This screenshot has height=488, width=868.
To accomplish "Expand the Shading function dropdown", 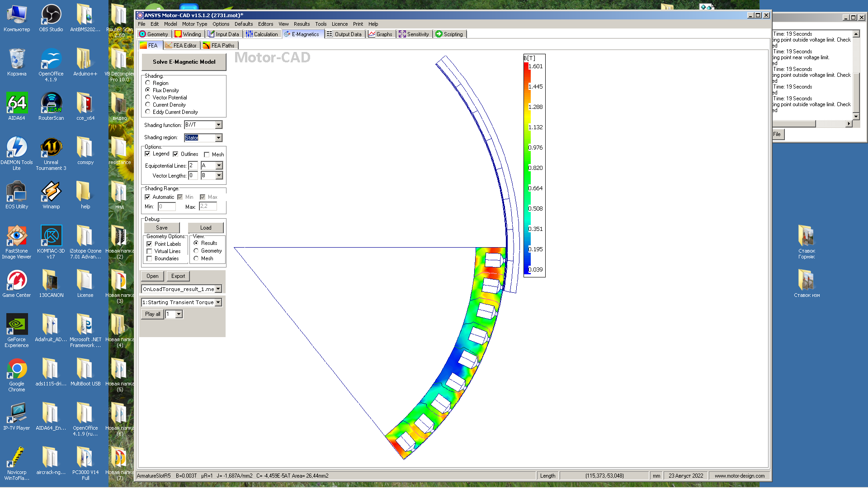I will [x=219, y=125].
